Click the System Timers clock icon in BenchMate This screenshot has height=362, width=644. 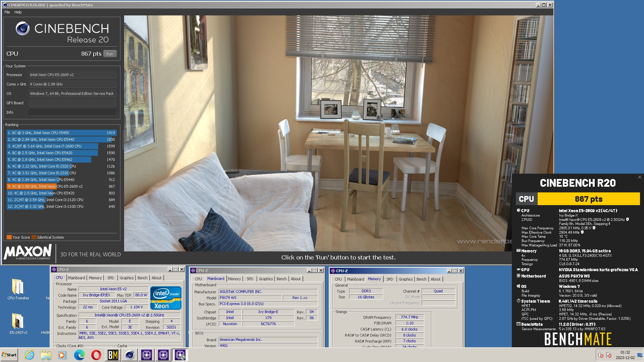[518, 301]
